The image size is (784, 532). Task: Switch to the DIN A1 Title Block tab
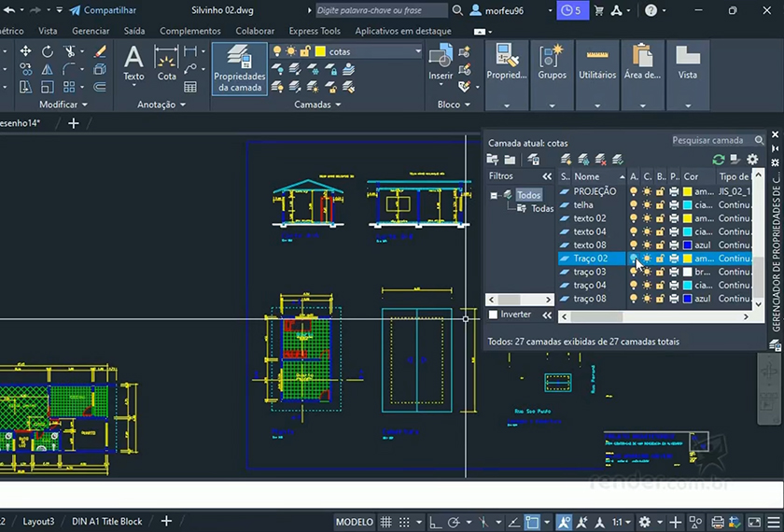coord(107,522)
